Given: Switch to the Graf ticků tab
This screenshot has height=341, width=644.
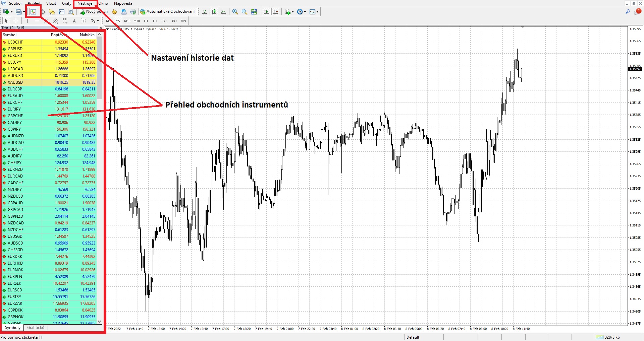Looking at the screenshot, I should [x=36, y=328].
